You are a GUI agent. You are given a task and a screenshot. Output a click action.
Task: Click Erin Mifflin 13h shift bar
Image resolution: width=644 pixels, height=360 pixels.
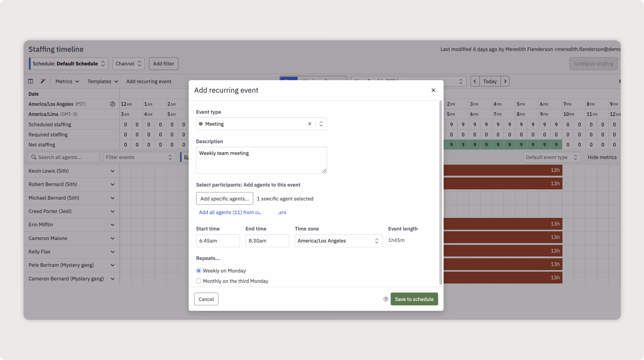(x=503, y=224)
